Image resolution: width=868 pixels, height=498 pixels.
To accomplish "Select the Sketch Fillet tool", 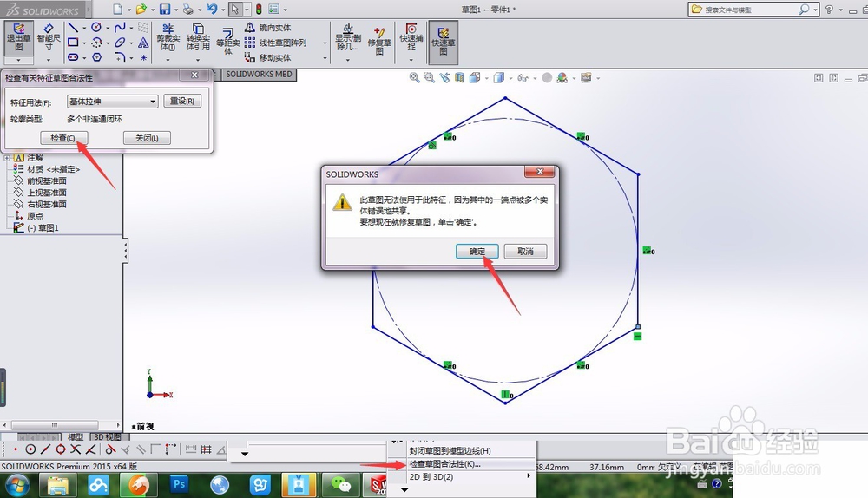I will 120,57.
